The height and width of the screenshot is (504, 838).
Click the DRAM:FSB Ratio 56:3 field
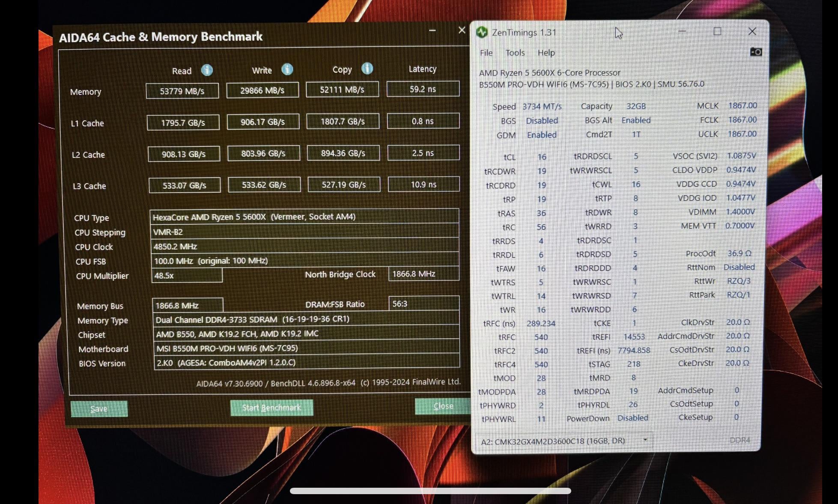(424, 304)
